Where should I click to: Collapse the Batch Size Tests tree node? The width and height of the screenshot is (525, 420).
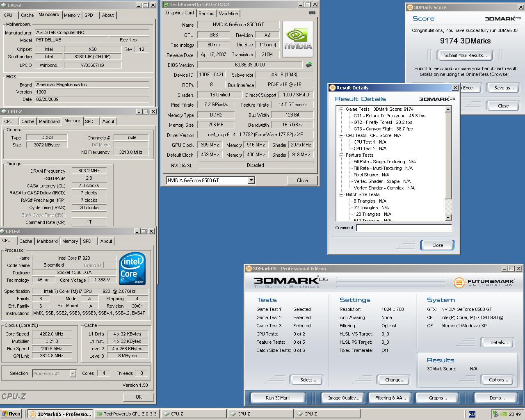point(341,194)
